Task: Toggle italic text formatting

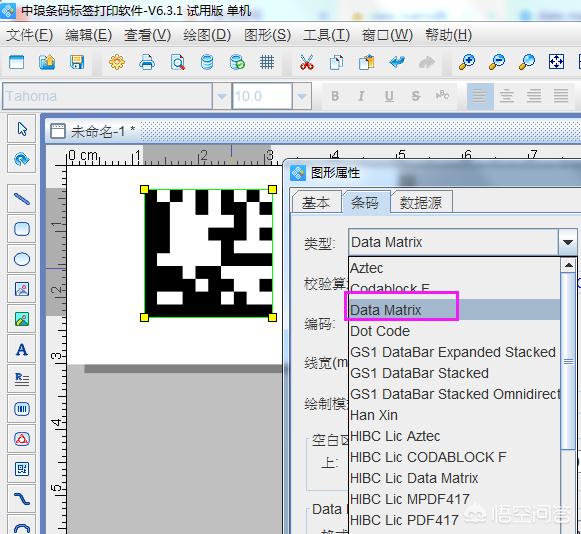Action: tap(362, 96)
